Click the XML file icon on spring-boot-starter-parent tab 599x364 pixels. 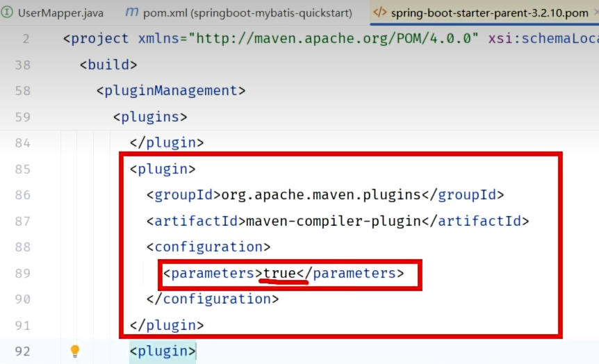click(379, 13)
